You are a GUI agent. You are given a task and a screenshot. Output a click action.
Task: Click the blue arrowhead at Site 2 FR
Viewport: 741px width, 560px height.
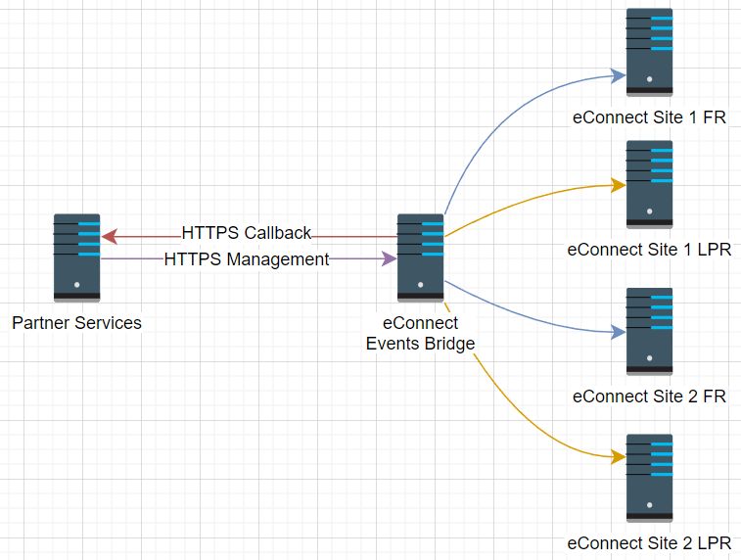[x=618, y=332]
